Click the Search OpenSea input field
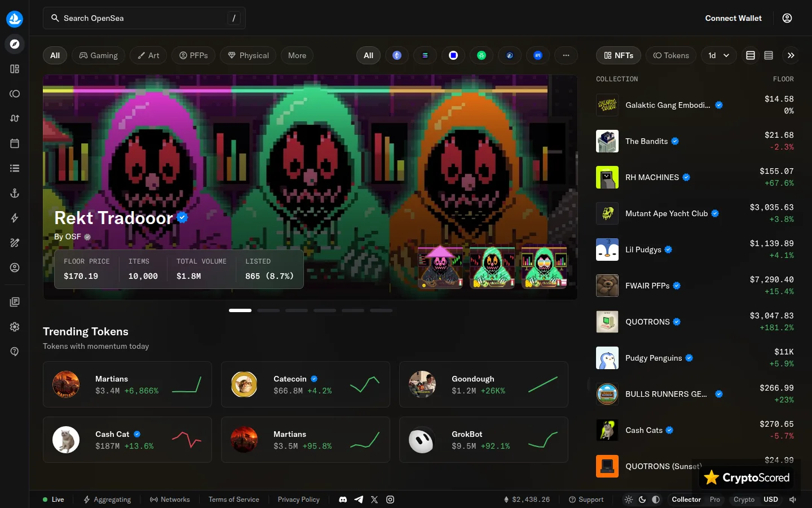This screenshot has height=508, width=812. (144, 18)
